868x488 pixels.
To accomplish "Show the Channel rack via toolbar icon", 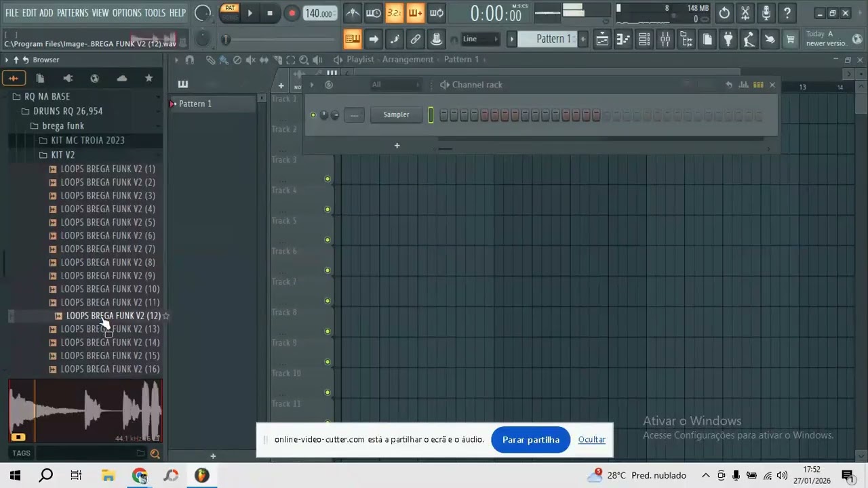I will coord(644,40).
